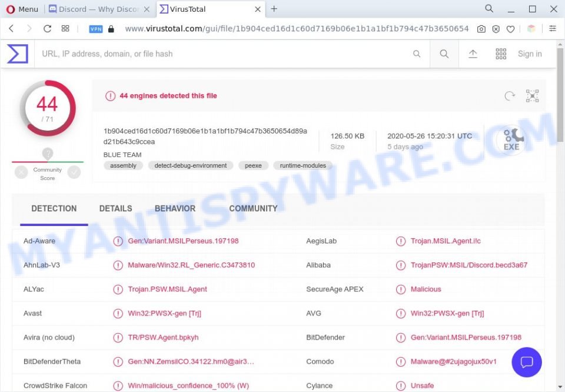565x392 pixels.
Task: Click the Avira TR/PSW.Agent.bpkyh result
Action: [163, 338]
